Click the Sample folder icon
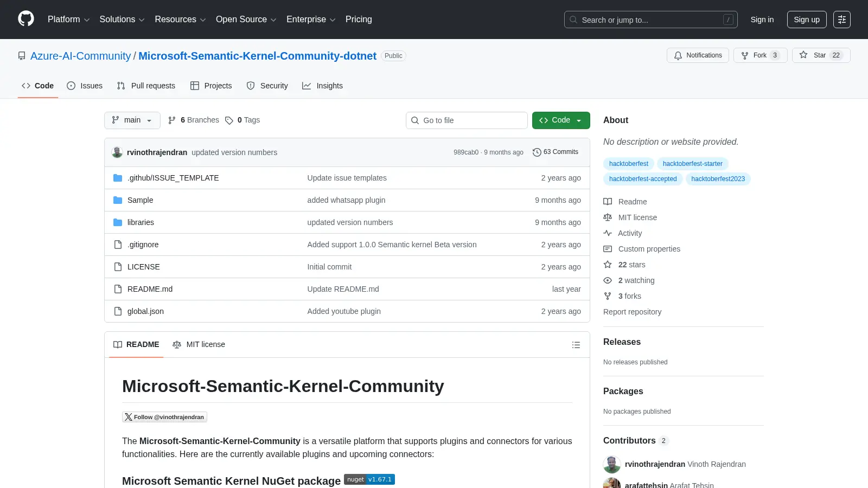Screen dimensions: 868x488 point(118,200)
